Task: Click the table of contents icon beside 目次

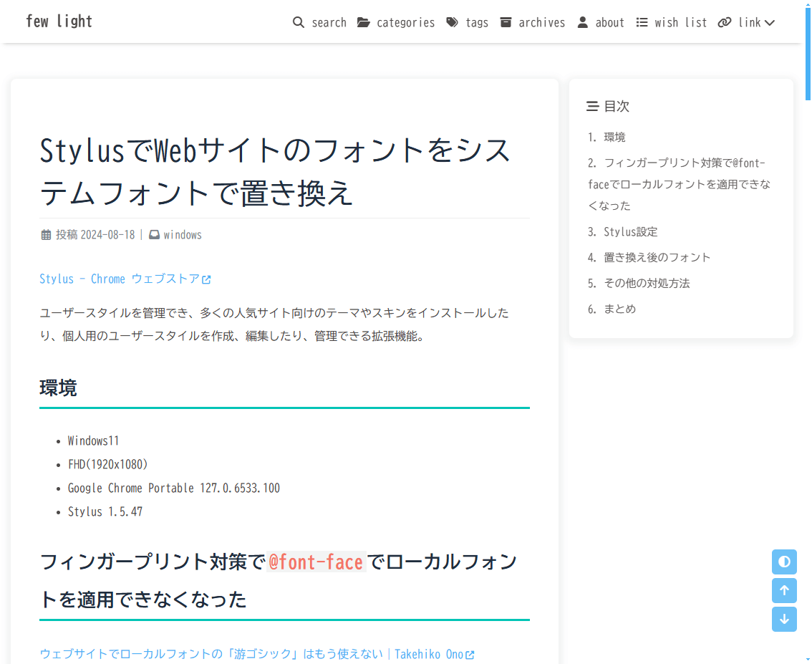Action: (x=591, y=105)
